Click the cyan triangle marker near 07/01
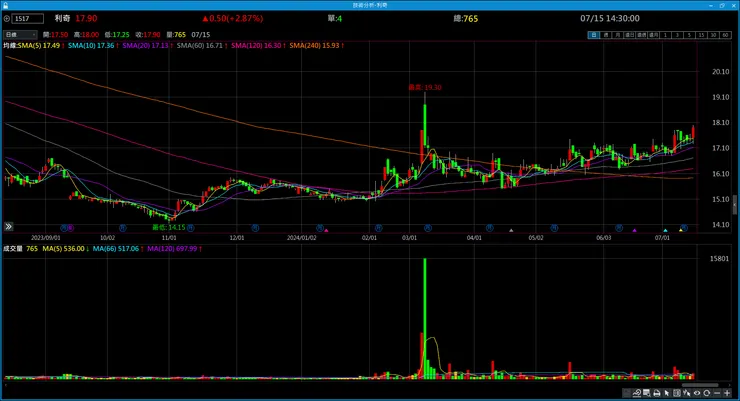Screen dimensions: 740x401 click(x=665, y=230)
